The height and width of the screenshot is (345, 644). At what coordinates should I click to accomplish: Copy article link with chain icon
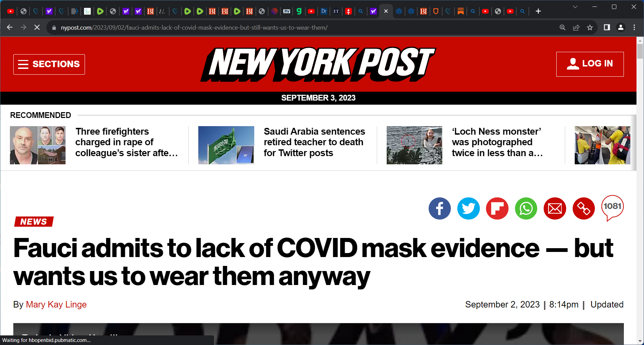[x=584, y=208]
